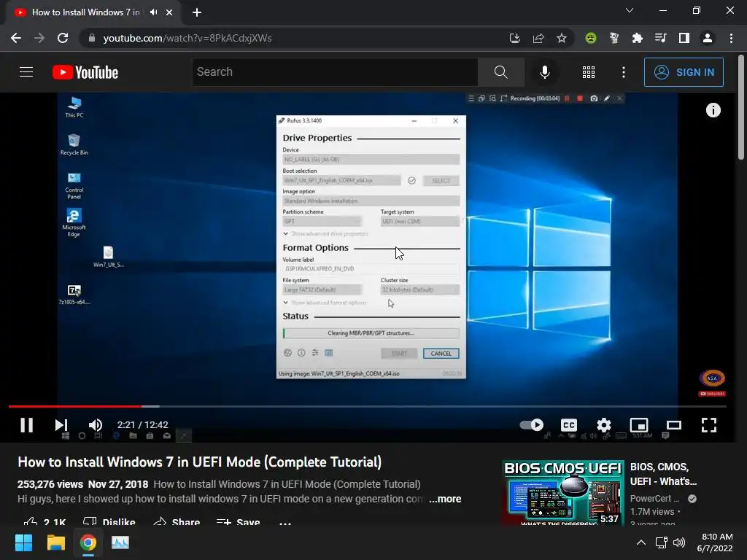Image resolution: width=747 pixels, height=560 pixels.
Task: Reload the current page
Action: 63,38
